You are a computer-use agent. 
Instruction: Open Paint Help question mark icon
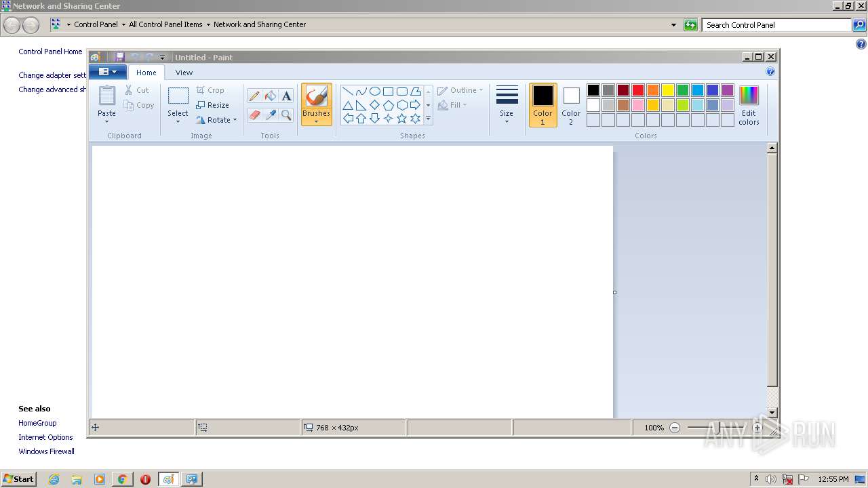click(770, 71)
